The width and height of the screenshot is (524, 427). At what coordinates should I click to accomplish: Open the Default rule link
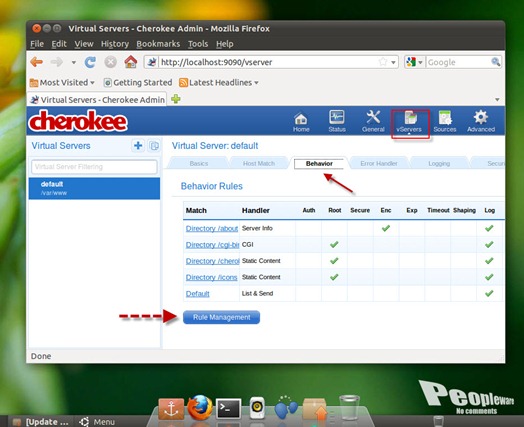click(198, 293)
